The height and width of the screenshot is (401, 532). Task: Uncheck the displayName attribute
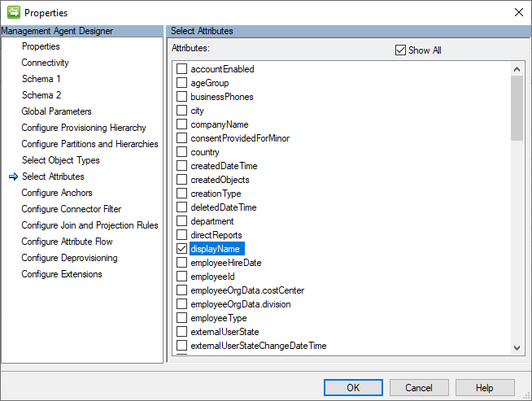coord(182,249)
